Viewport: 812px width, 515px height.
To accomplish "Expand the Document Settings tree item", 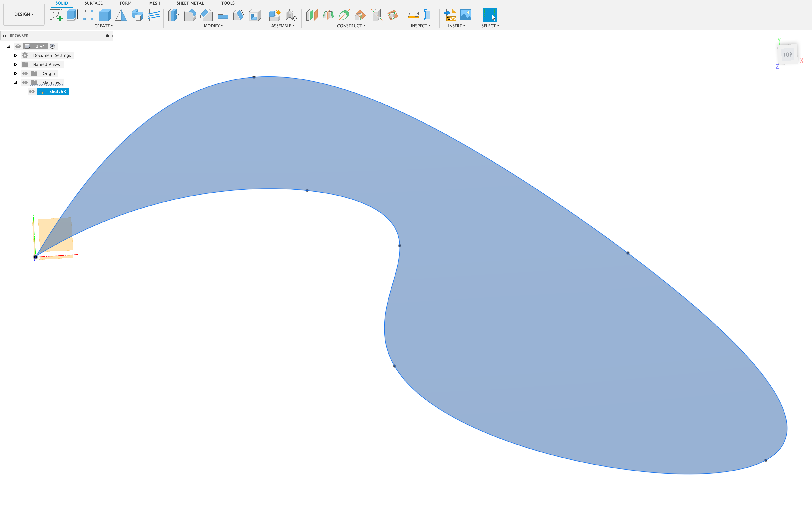I will (15, 55).
